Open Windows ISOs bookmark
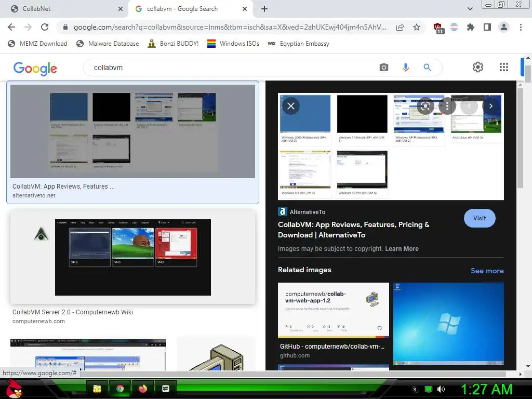Image resolution: width=532 pixels, height=399 pixels. pos(233,44)
